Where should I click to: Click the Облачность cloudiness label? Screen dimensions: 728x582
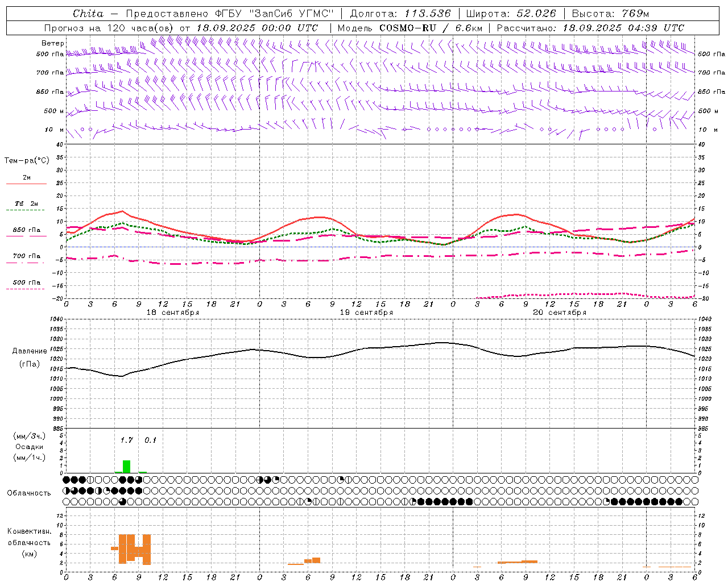point(29,493)
